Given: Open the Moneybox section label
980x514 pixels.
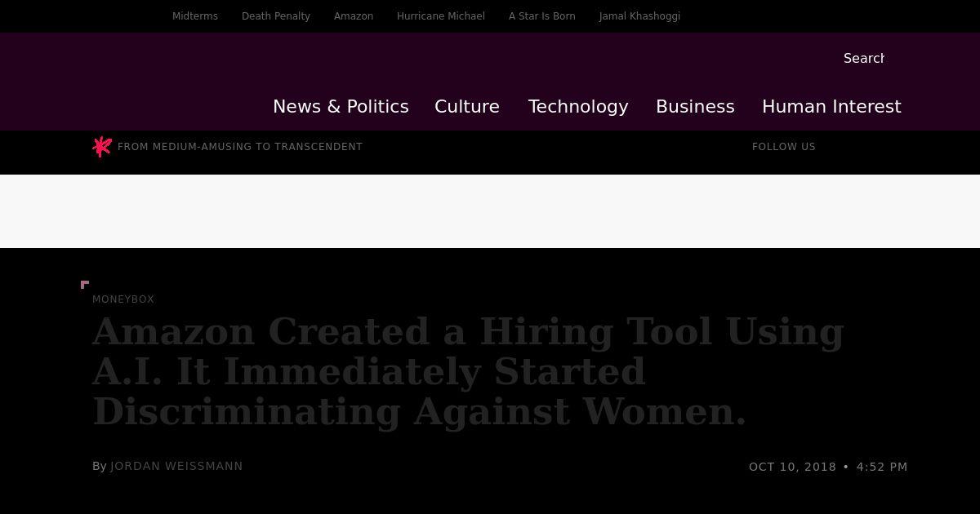Looking at the screenshot, I should point(123,299).
